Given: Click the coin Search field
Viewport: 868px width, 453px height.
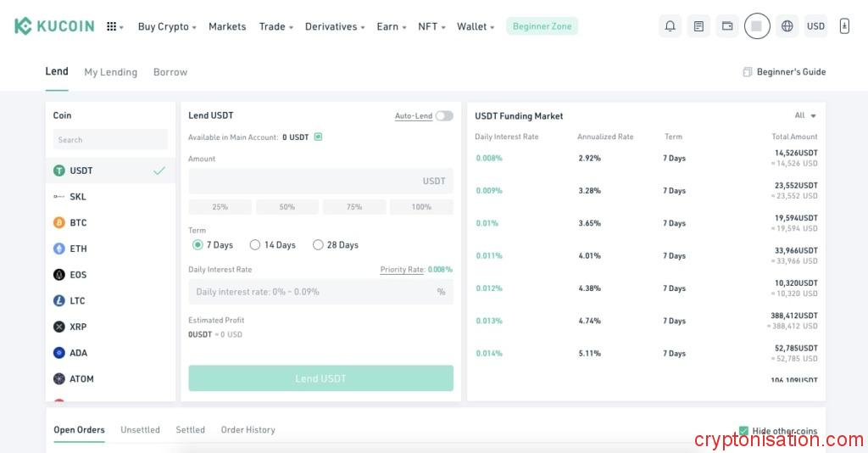Looking at the screenshot, I should click(110, 140).
